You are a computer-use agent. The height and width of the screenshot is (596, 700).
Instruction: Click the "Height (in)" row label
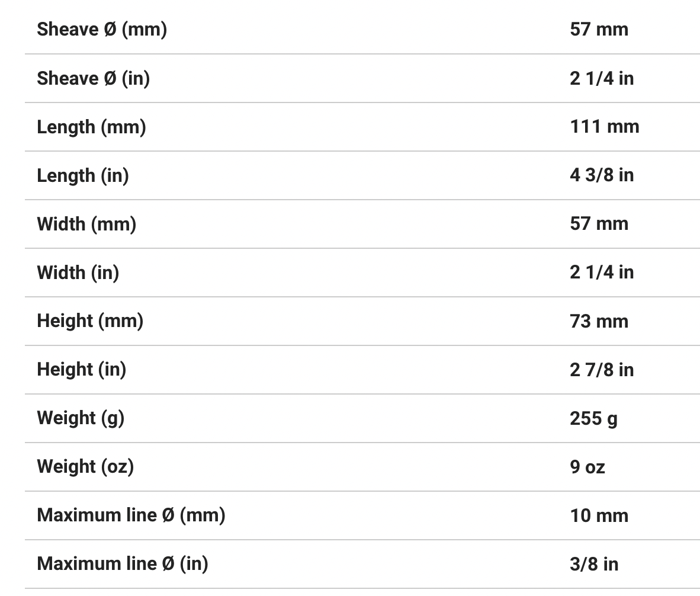coord(82,369)
